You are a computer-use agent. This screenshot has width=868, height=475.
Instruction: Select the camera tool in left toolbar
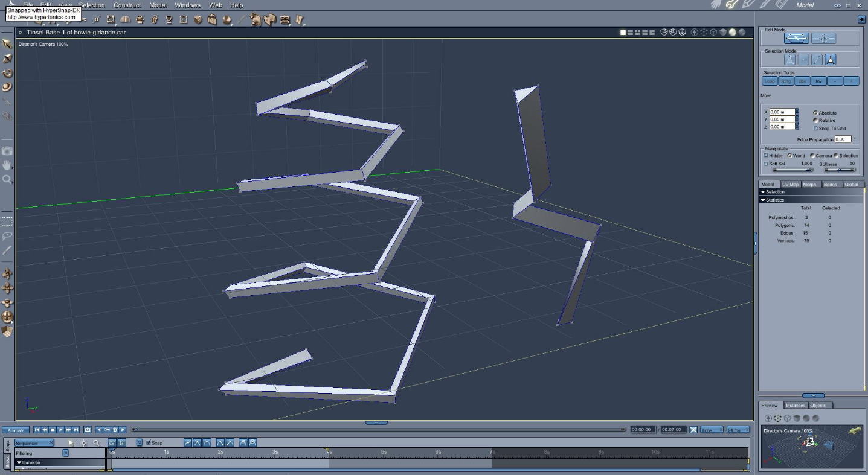tap(7, 150)
